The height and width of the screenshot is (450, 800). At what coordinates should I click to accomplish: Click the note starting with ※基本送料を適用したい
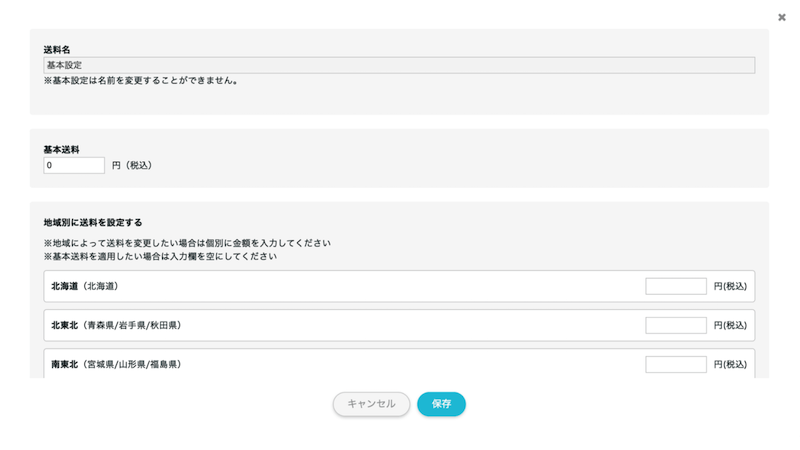pyautogui.click(x=160, y=256)
